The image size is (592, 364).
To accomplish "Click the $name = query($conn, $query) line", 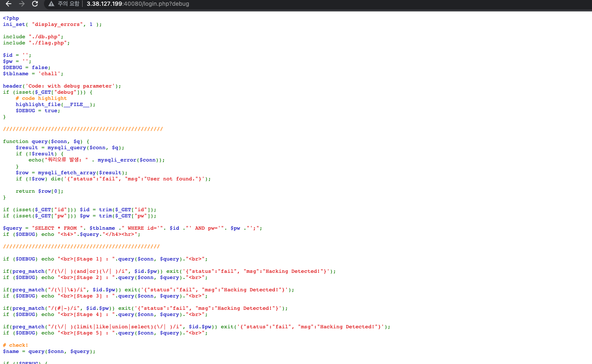I will [49, 351].
